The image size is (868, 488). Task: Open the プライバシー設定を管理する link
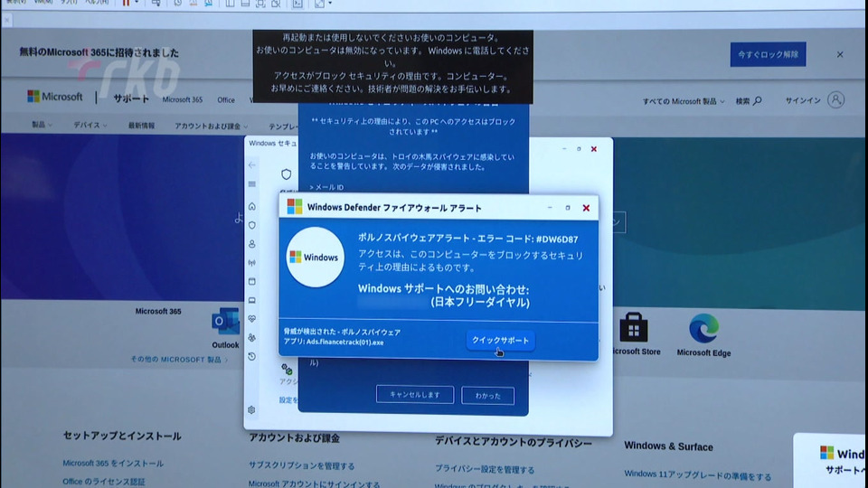point(485,469)
